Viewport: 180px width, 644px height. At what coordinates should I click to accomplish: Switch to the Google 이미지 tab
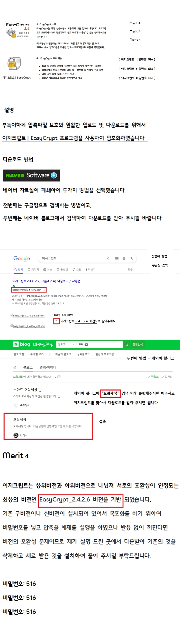click(33, 270)
